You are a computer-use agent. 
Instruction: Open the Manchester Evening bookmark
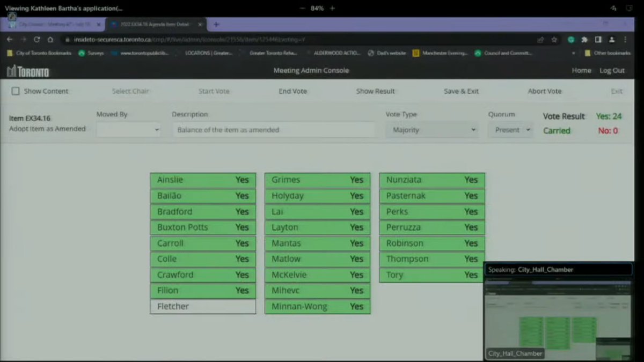click(440, 53)
